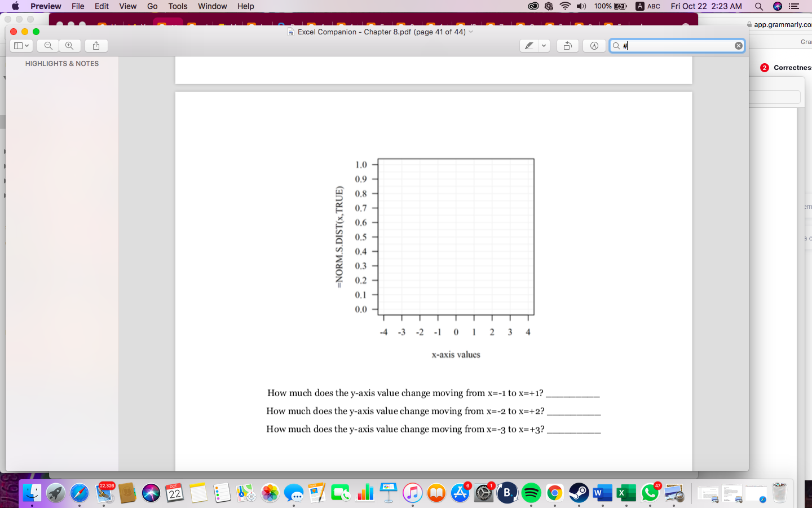Image resolution: width=812 pixels, height=508 pixels.
Task: Clear the search field text
Action: (738, 46)
